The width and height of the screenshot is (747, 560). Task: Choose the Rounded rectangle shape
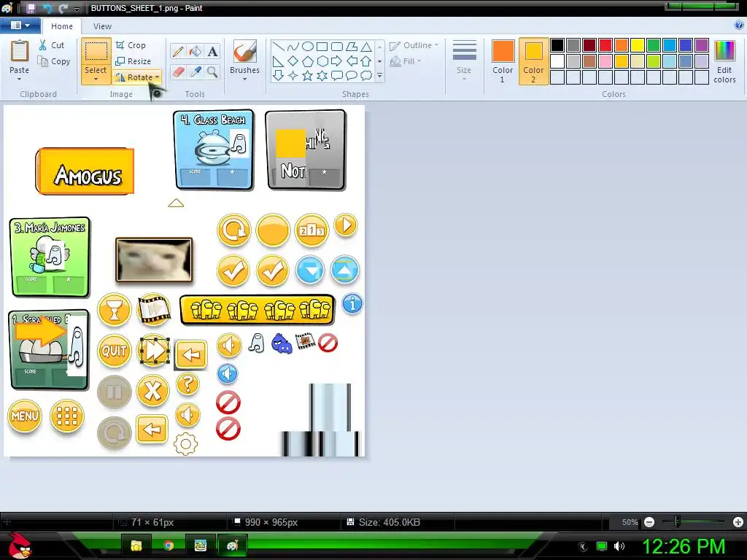pos(337,46)
